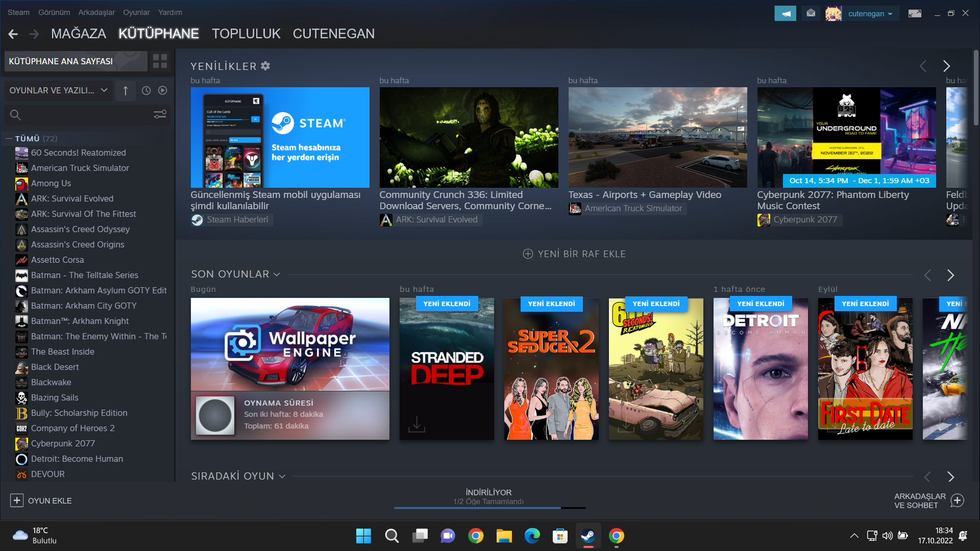Click the advanced filter sliders icon
980x551 pixels.
[160, 115]
